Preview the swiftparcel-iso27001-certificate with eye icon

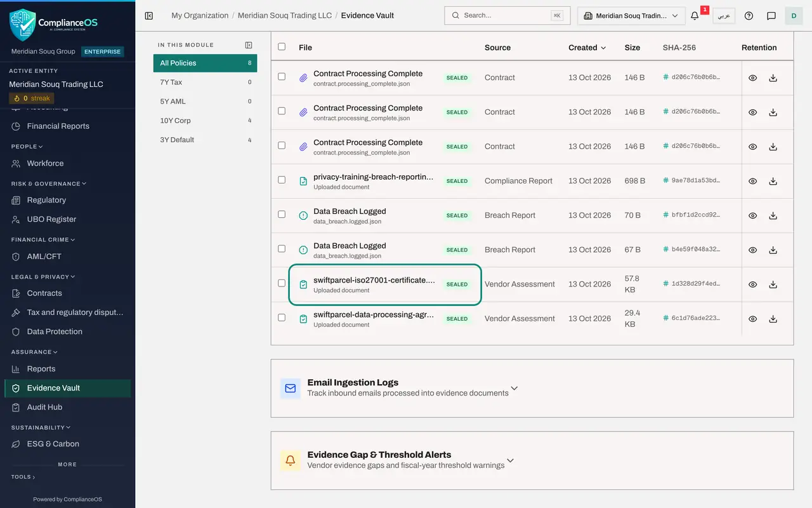pyautogui.click(x=752, y=284)
